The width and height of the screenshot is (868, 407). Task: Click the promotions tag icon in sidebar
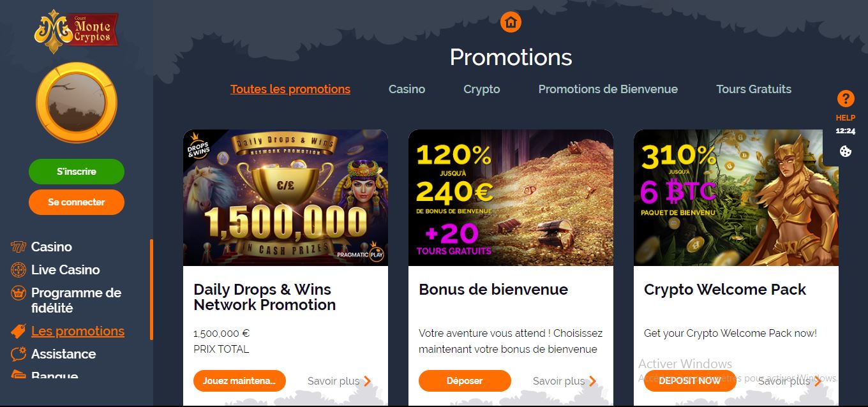[19, 331]
